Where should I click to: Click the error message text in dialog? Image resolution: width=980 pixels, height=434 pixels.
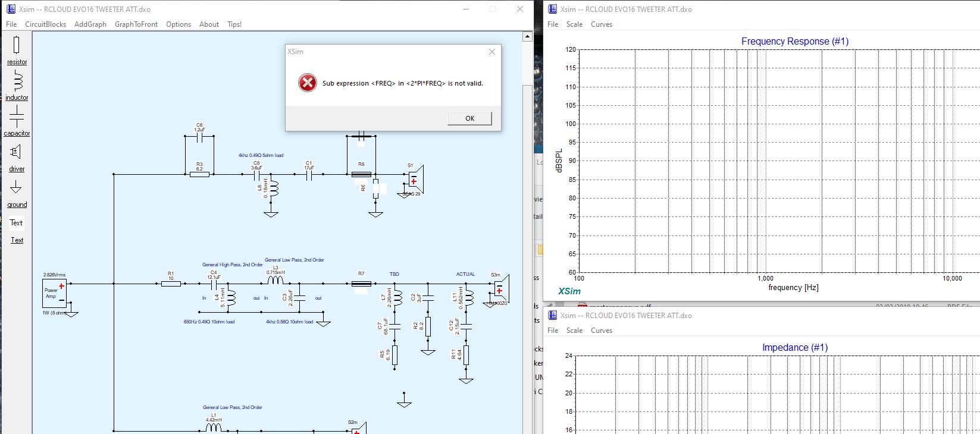[403, 83]
